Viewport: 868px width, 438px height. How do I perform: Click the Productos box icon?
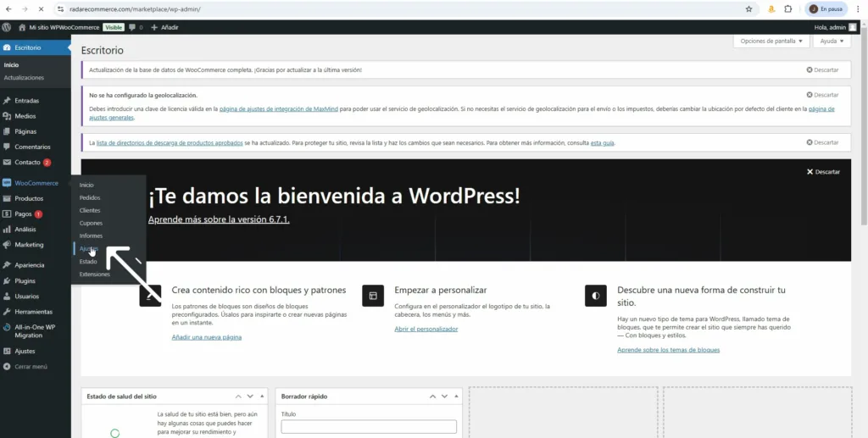[x=7, y=198]
